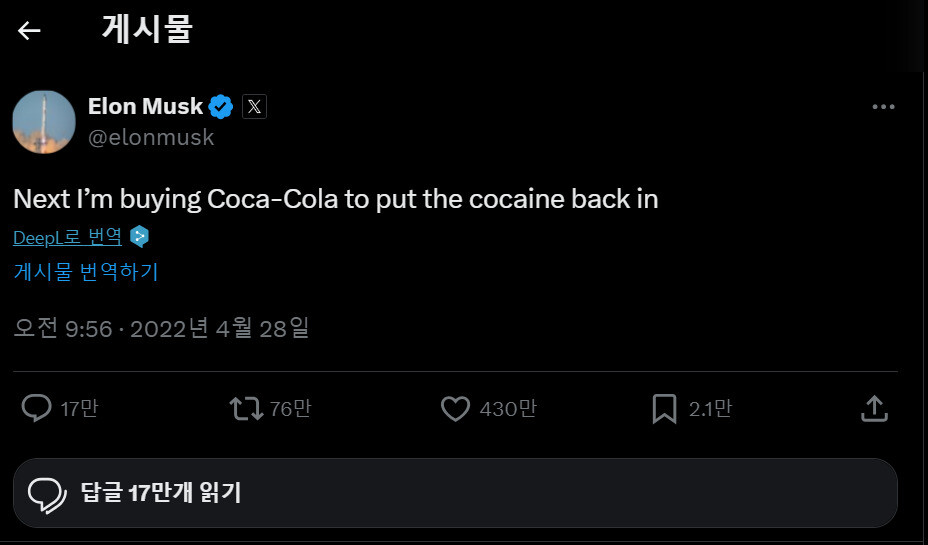Viewport: 928px width, 545px height.
Task: Click the speech bubbles icon in replies button
Action: [x=47, y=493]
